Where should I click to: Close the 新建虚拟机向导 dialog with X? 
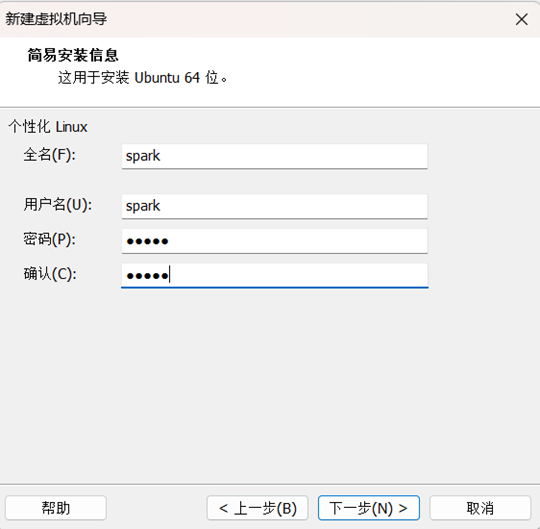coord(521,19)
